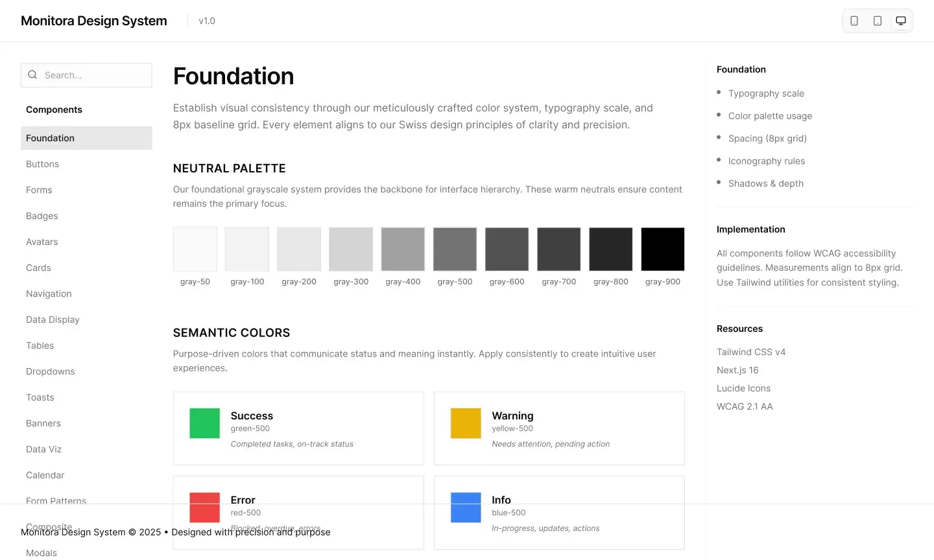The image size is (934, 560).
Task: Open the Buttons section in sidebar
Action: (43, 164)
